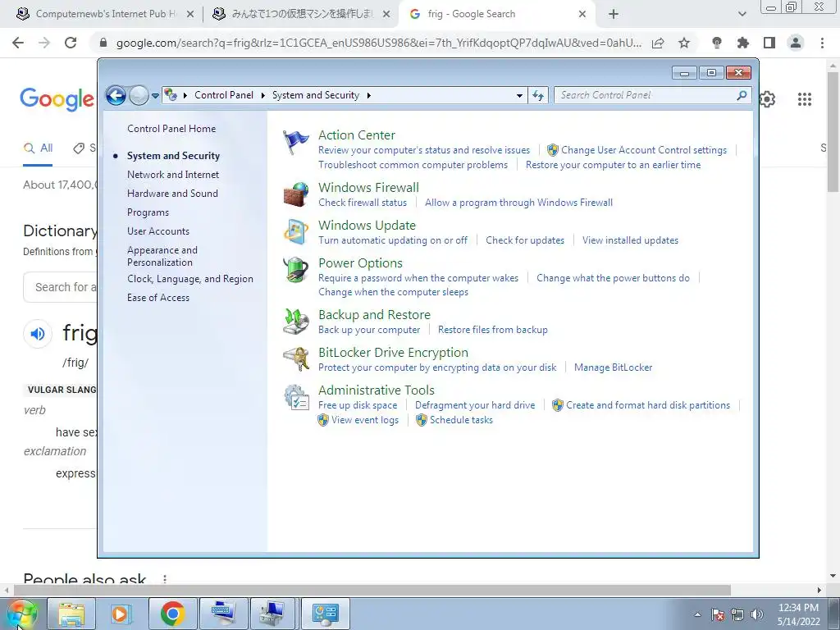The height and width of the screenshot is (630, 840).
Task: Switch to the Japanese virtual machine tab
Action: (301, 14)
